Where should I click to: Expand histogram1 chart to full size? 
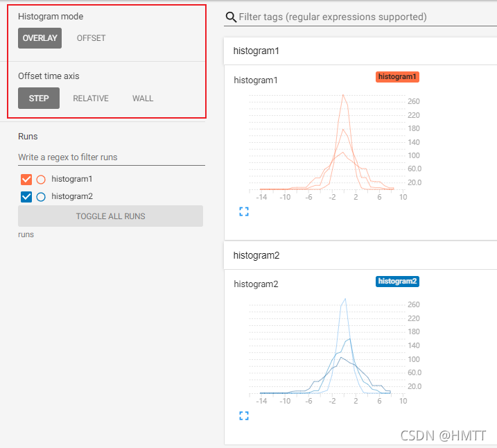pos(244,212)
